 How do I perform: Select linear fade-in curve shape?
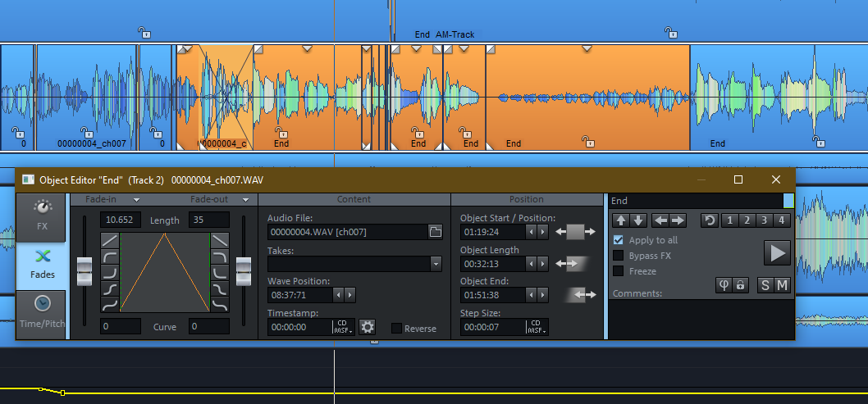tap(110, 240)
